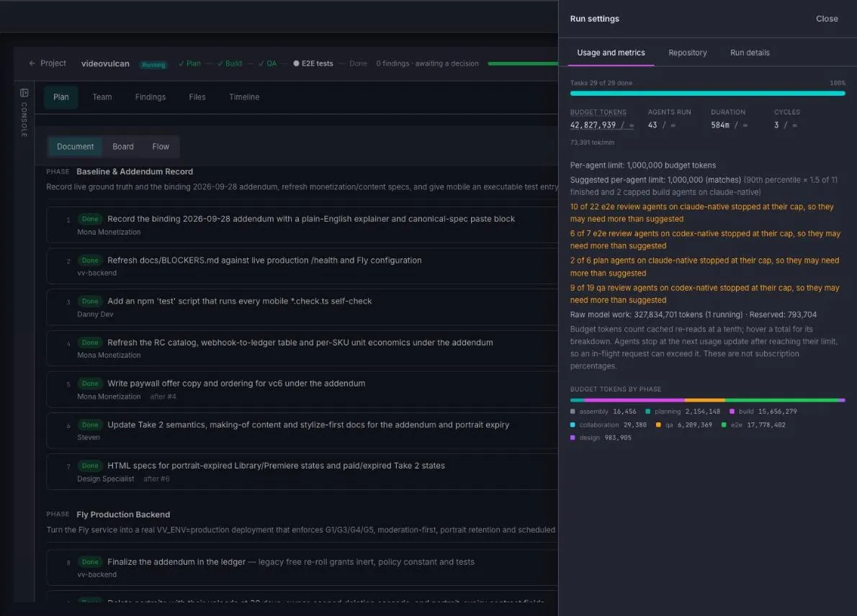This screenshot has height=616, width=857.
Task: Click '0 findings · awaiting a decision' status
Action: click(x=427, y=63)
